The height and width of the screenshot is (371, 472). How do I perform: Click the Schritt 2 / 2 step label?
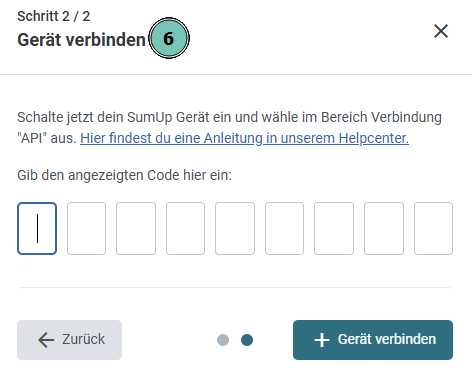pos(54,16)
